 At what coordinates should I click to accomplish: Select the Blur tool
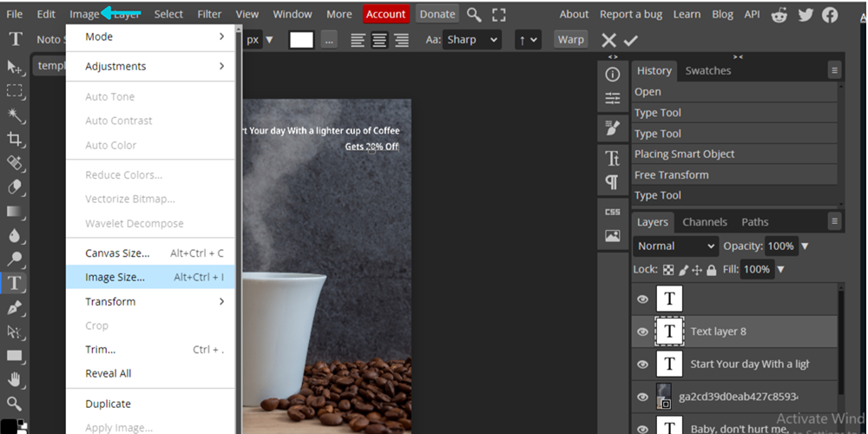click(14, 235)
